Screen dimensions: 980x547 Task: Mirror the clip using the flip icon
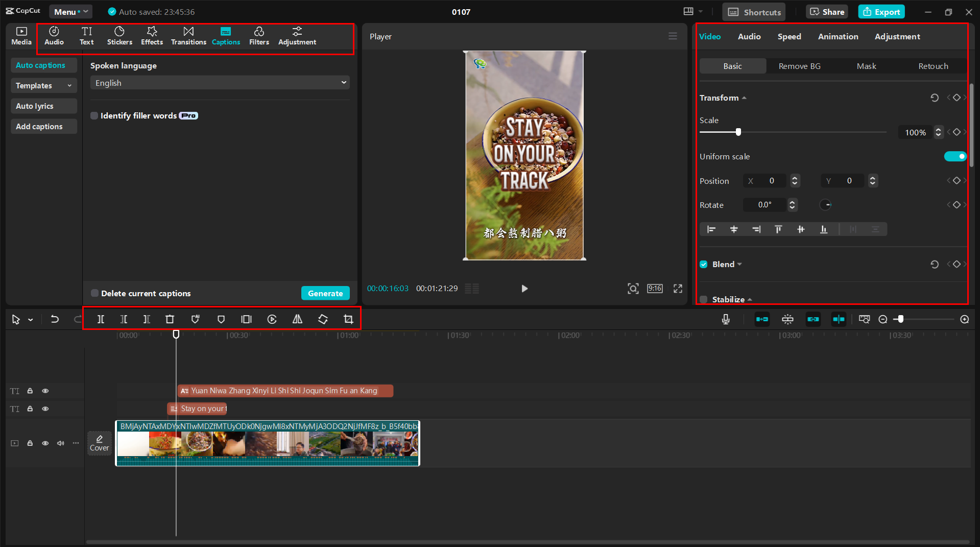tap(298, 319)
